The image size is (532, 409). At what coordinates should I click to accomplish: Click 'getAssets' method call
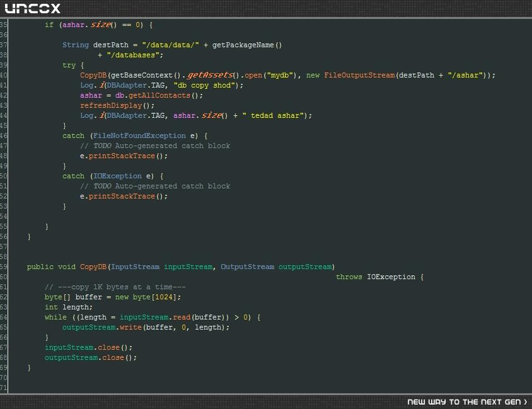[211, 75]
